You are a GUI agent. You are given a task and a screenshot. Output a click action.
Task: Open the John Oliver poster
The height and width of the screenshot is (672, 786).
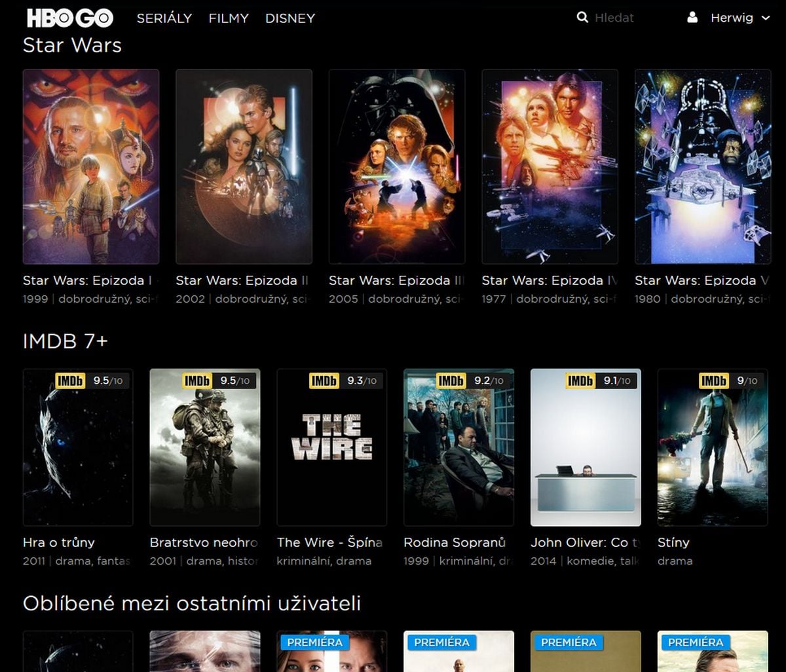pos(586,447)
